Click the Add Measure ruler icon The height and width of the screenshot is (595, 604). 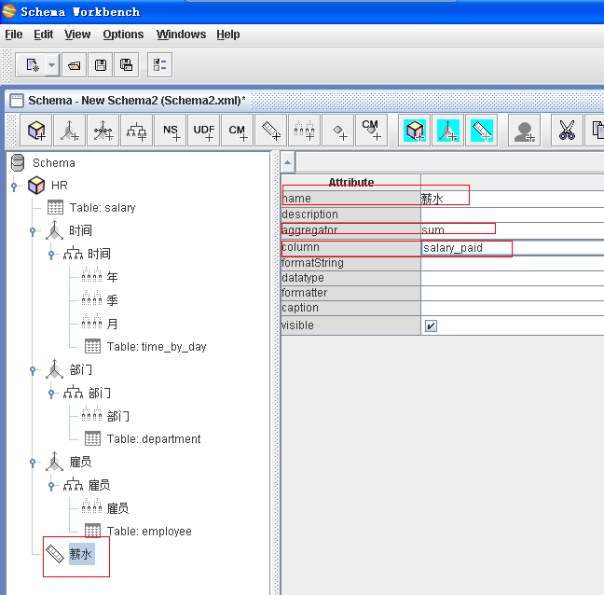pos(271,130)
